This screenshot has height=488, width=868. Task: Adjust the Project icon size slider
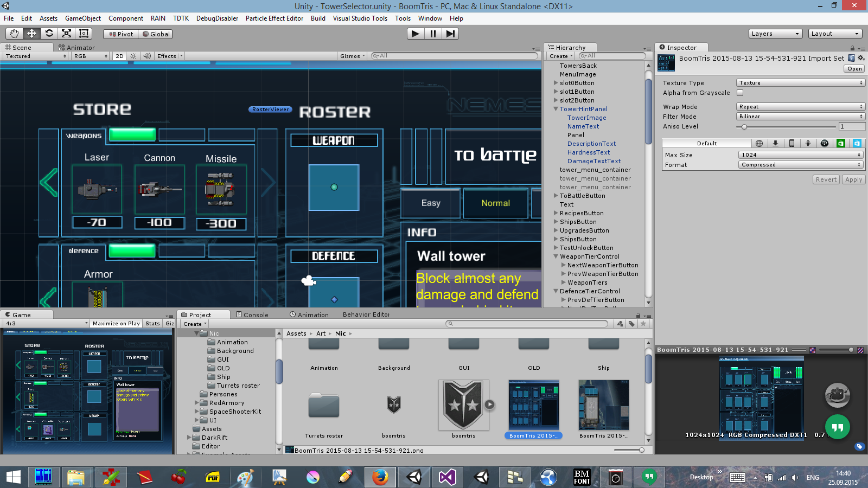(629, 450)
